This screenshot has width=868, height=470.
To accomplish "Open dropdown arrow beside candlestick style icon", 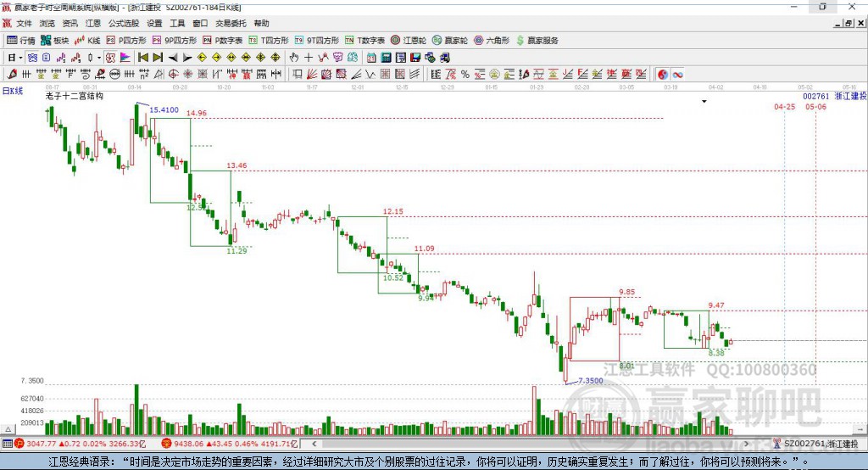I will click(99, 58).
